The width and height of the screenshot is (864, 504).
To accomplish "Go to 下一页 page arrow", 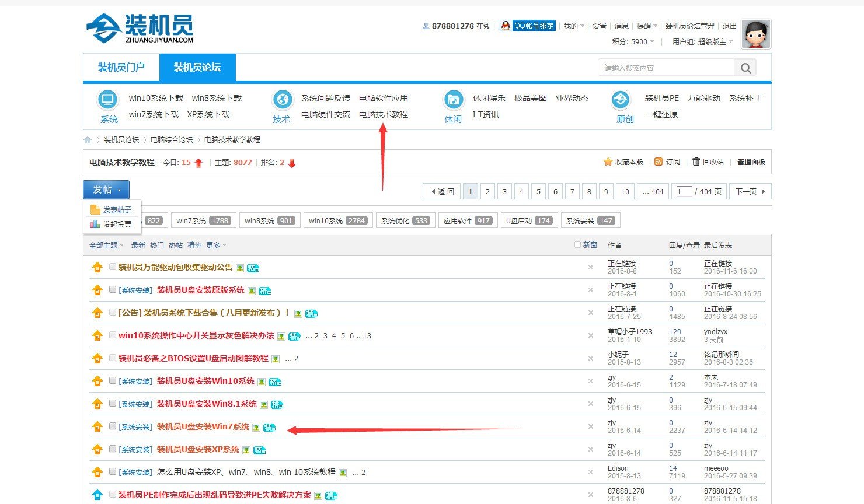I will (750, 191).
